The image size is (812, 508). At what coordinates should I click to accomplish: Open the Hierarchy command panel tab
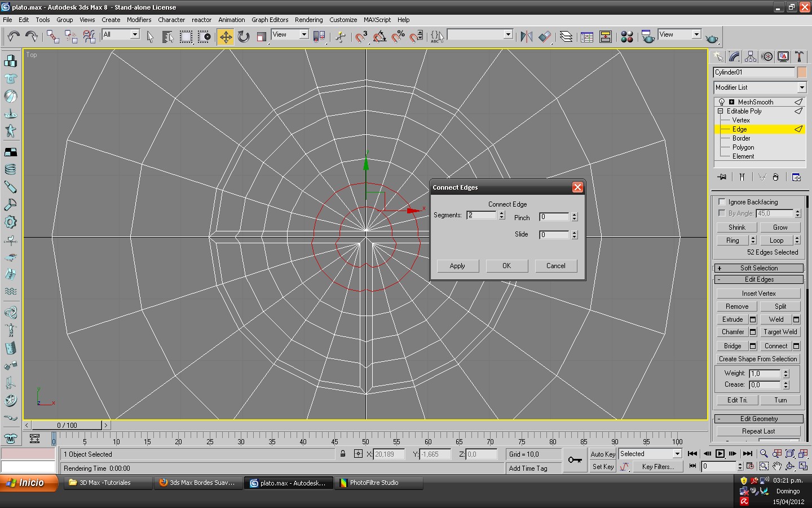click(x=750, y=56)
